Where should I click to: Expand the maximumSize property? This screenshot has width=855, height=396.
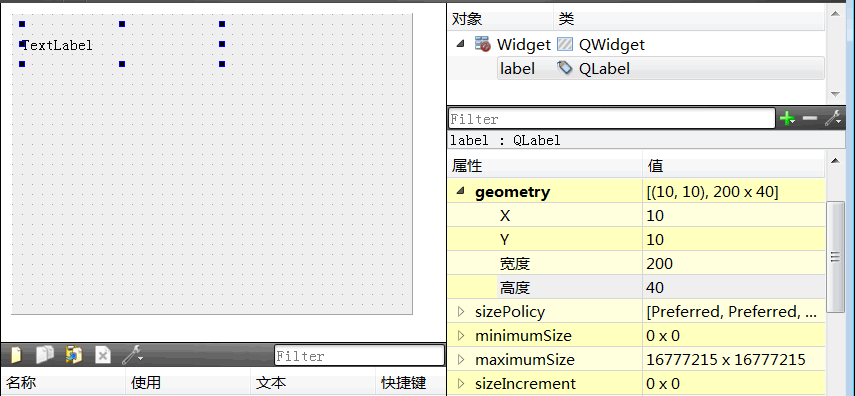461,359
